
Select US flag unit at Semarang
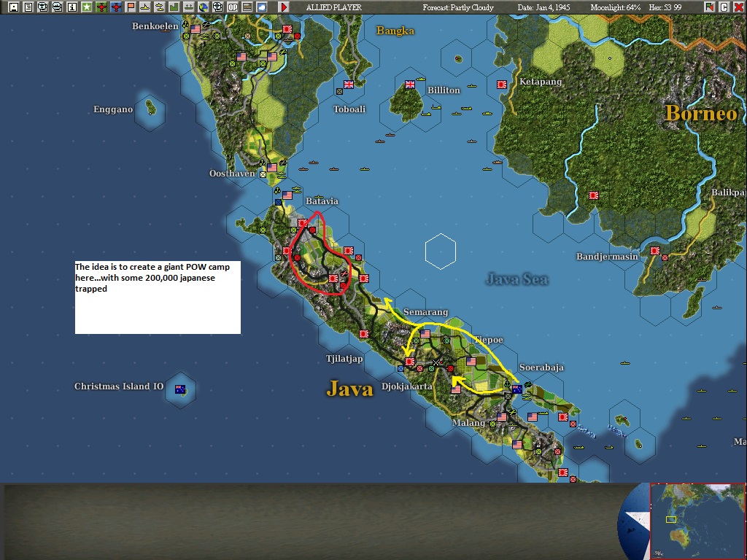pos(425,334)
